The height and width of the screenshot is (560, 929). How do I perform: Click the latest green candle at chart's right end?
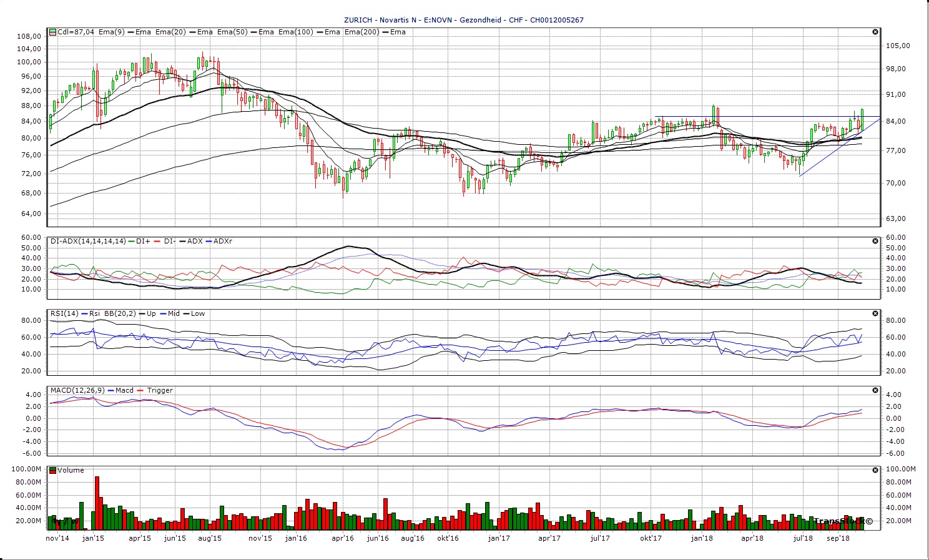(x=862, y=119)
